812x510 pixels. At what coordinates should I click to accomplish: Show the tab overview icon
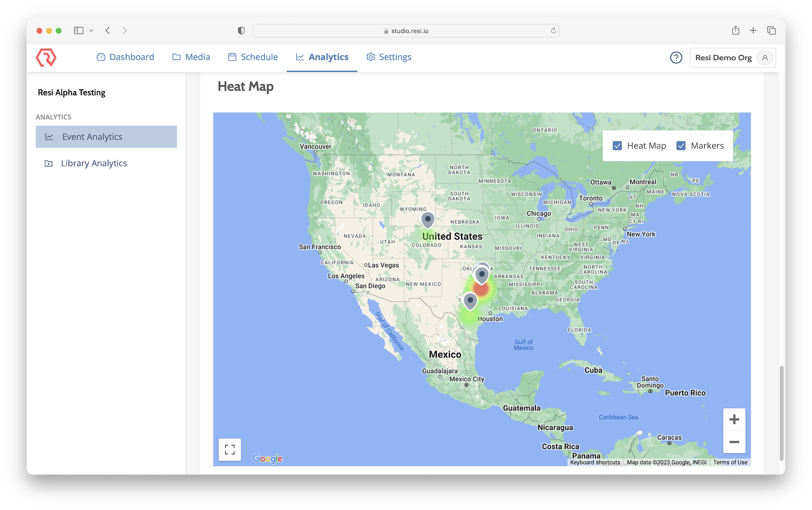(x=771, y=31)
